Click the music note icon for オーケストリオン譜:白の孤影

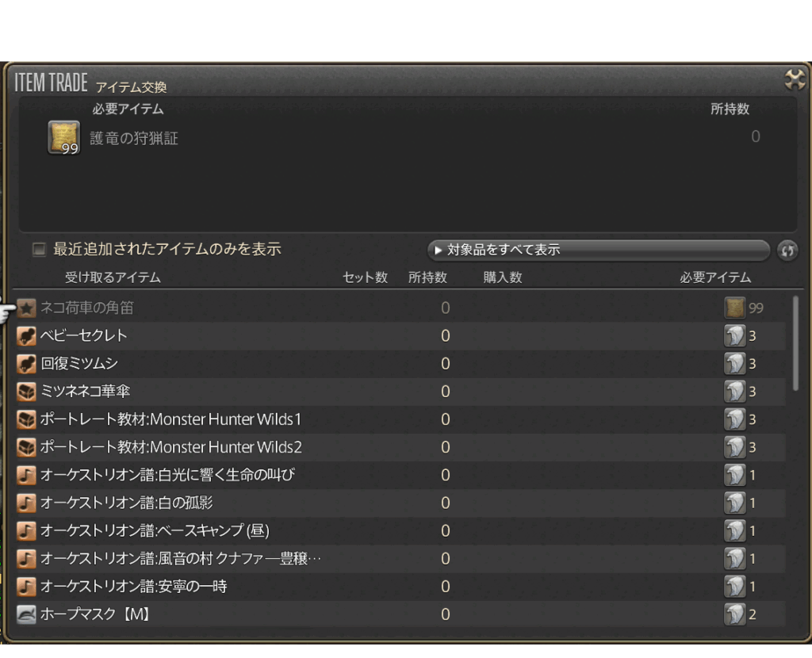pyautogui.click(x=27, y=503)
